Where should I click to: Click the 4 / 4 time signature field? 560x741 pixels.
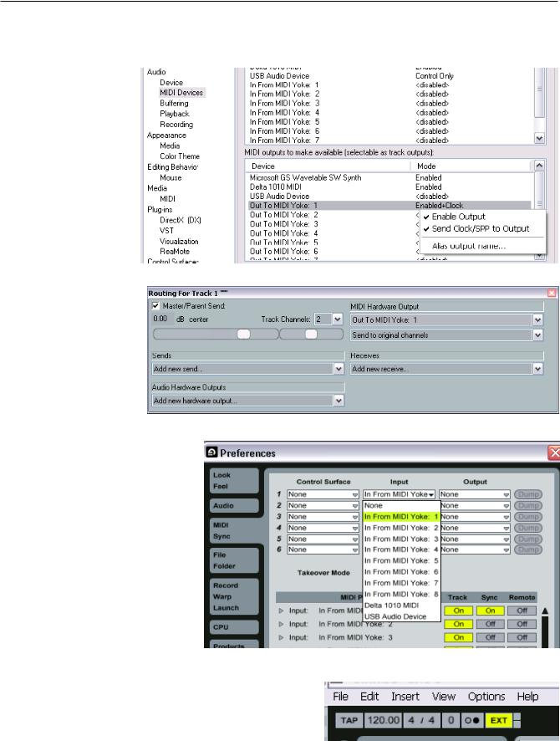[421, 721]
